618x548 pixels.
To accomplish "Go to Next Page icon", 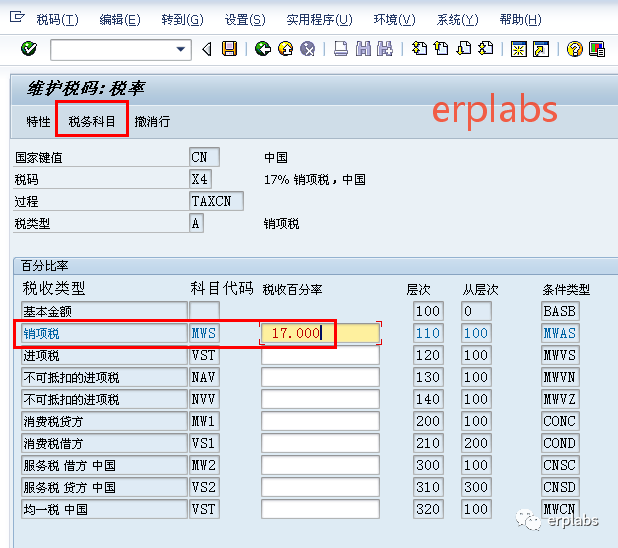I will click(x=464, y=49).
